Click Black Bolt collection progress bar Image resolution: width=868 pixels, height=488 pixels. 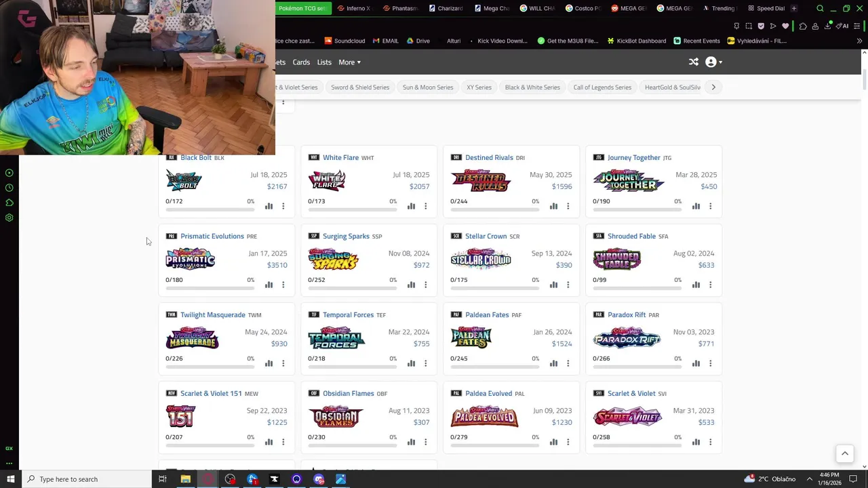point(210,209)
